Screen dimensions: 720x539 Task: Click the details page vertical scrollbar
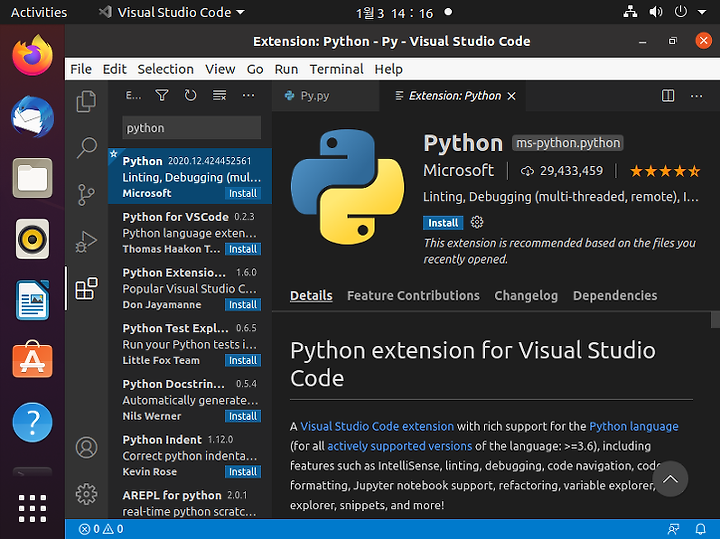[715, 320]
